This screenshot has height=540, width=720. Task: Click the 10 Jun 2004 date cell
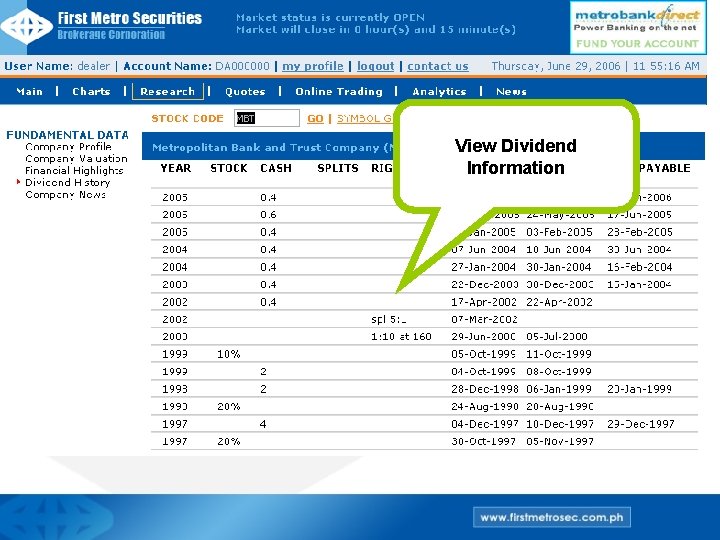(x=559, y=249)
